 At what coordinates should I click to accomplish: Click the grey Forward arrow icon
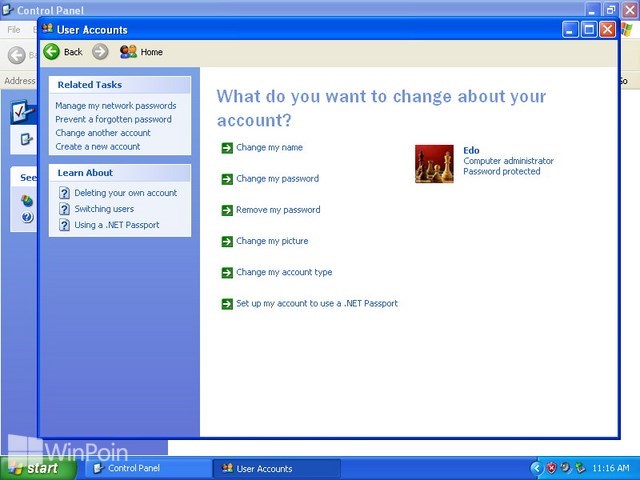[100, 52]
